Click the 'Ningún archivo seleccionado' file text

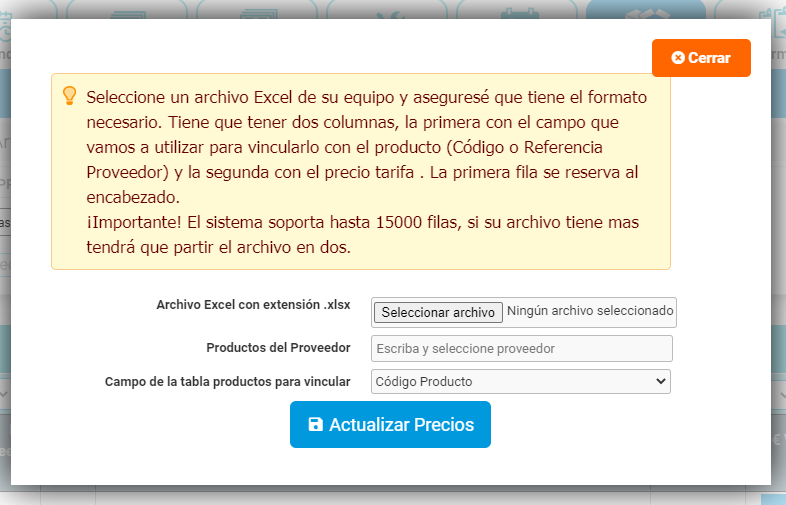590,311
